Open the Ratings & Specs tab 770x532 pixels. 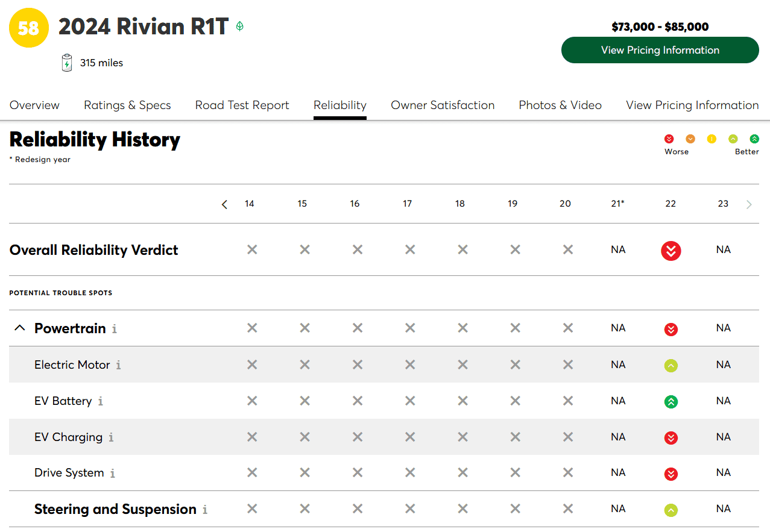(127, 105)
